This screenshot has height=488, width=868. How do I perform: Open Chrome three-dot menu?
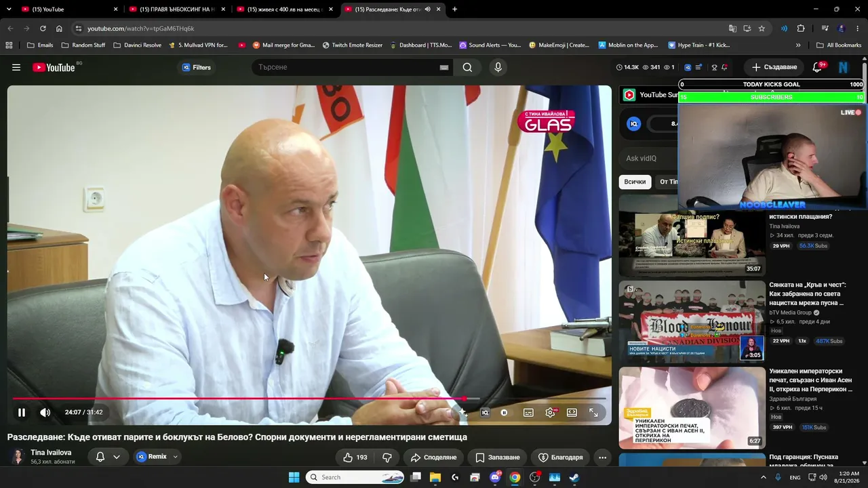coord(858,28)
